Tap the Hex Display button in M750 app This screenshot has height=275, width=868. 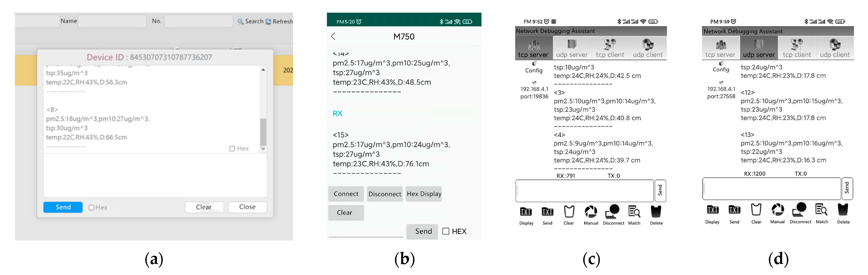pos(424,194)
